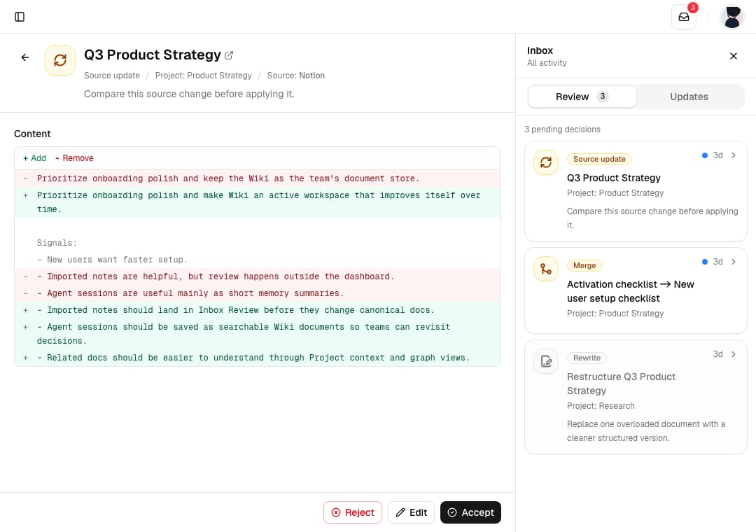
Task: Select added line about Inbox Review
Action: tap(258, 310)
